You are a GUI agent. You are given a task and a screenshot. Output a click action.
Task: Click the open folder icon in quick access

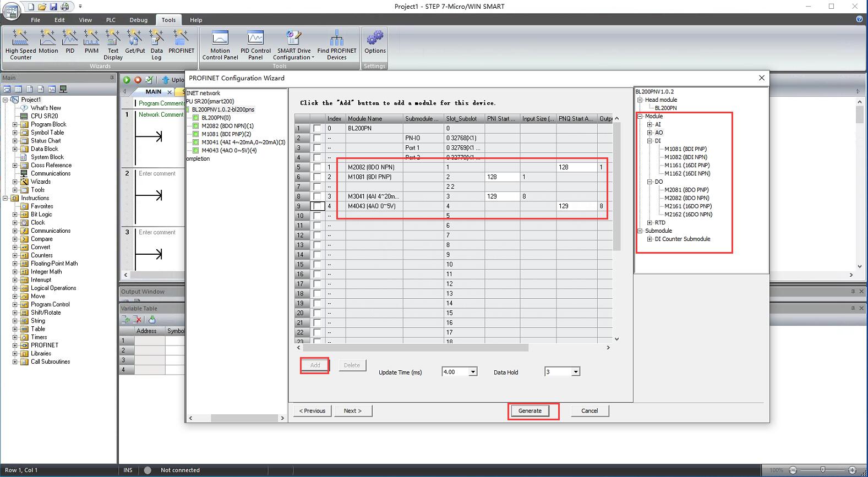[42, 7]
